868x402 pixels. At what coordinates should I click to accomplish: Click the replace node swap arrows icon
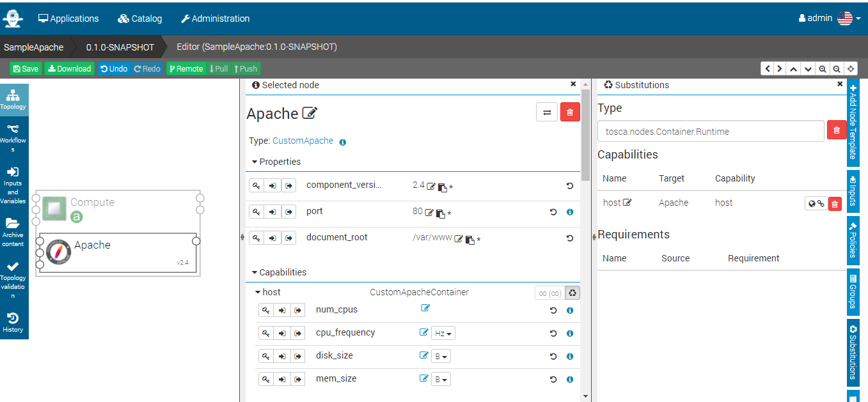(x=546, y=112)
